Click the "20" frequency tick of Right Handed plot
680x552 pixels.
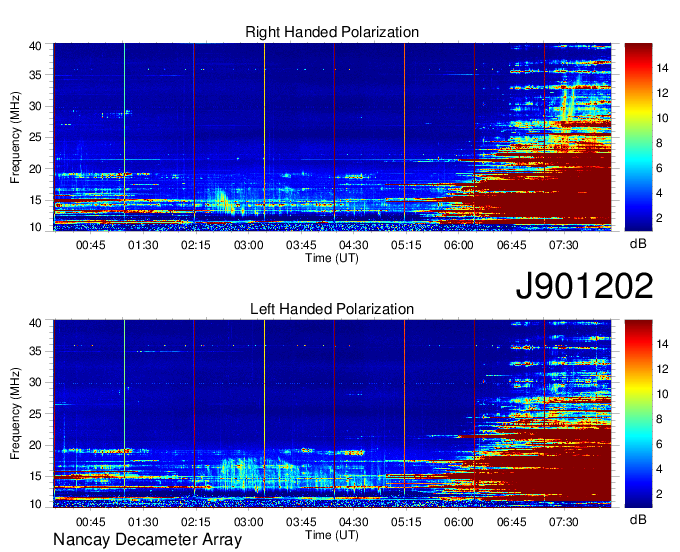pyautogui.click(x=36, y=169)
